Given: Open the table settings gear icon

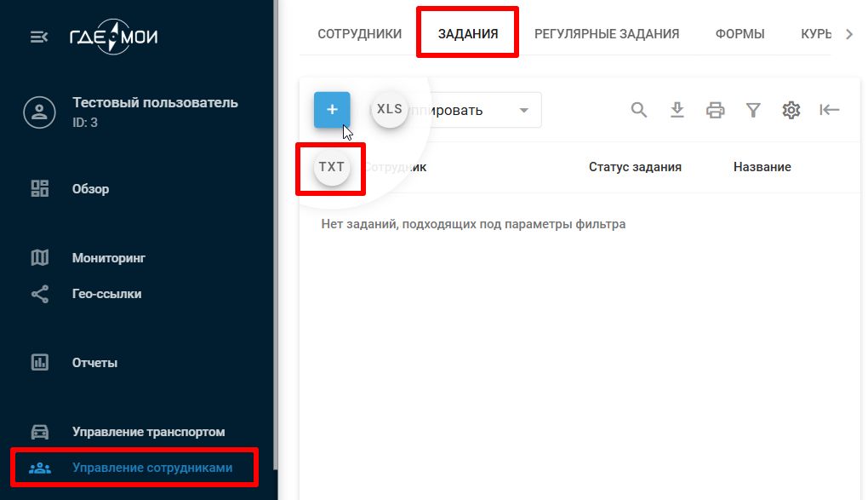Looking at the screenshot, I should coord(791,109).
